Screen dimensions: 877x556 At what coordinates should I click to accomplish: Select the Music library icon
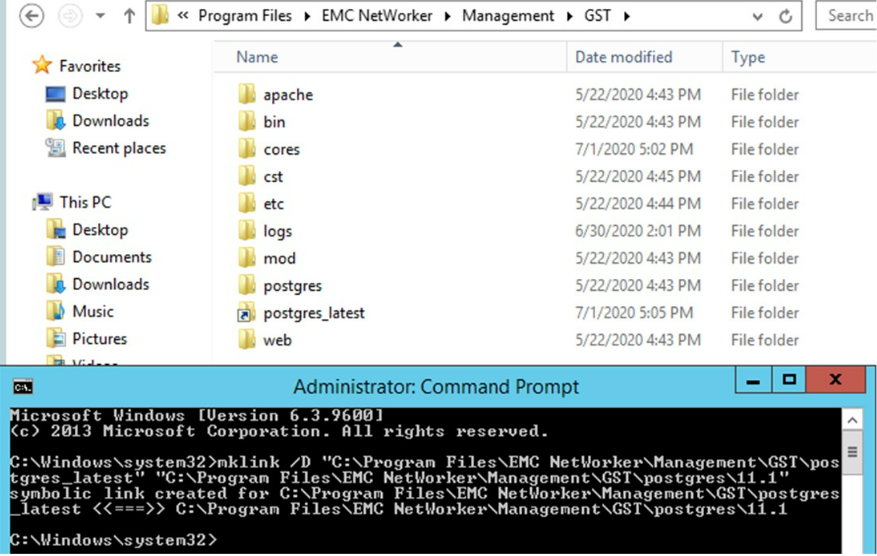(56, 311)
